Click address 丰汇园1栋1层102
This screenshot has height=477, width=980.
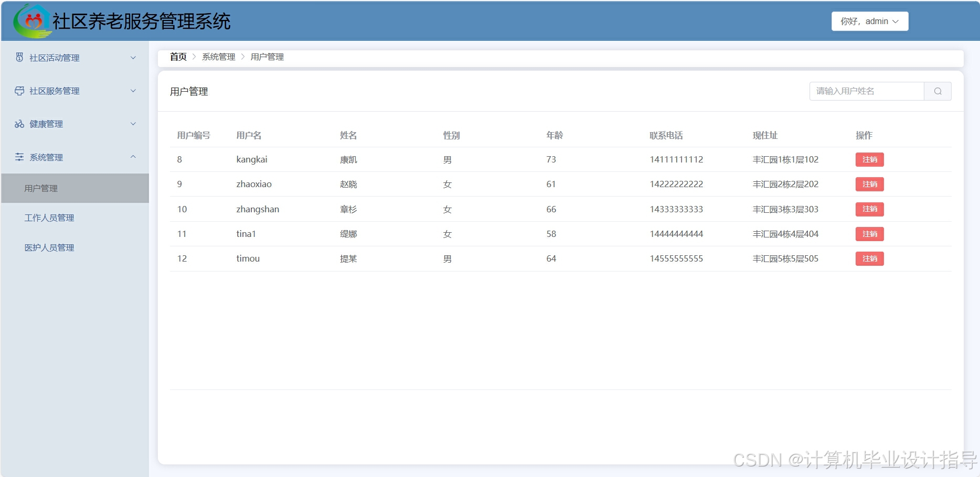point(785,159)
